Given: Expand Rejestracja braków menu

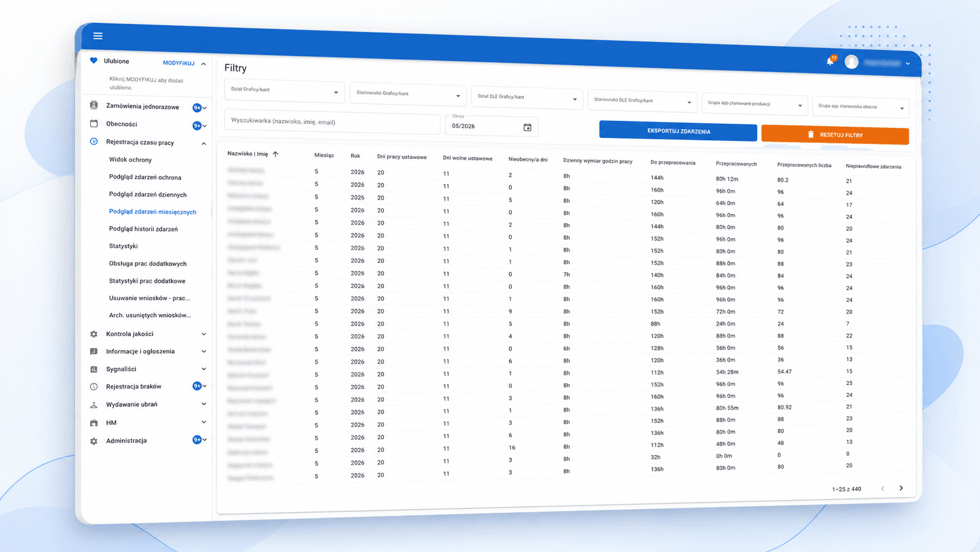Looking at the screenshot, I should click(x=205, y=386).
